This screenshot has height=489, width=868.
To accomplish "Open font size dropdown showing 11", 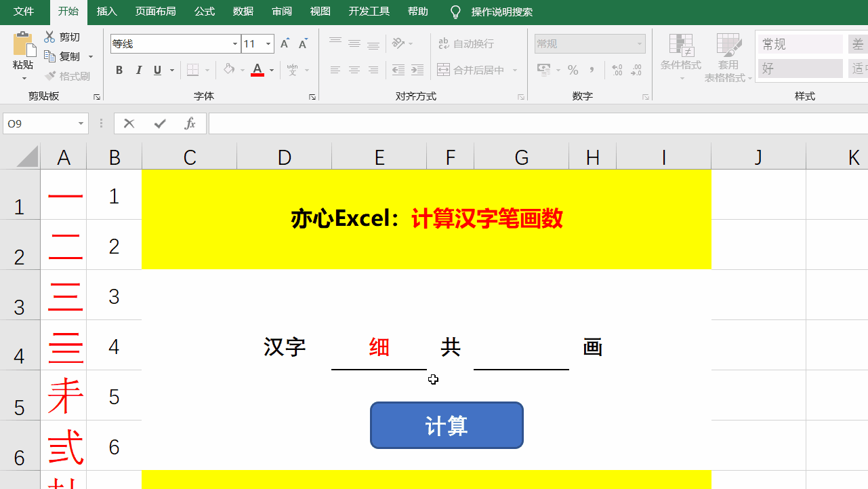I will coord(268,44).
